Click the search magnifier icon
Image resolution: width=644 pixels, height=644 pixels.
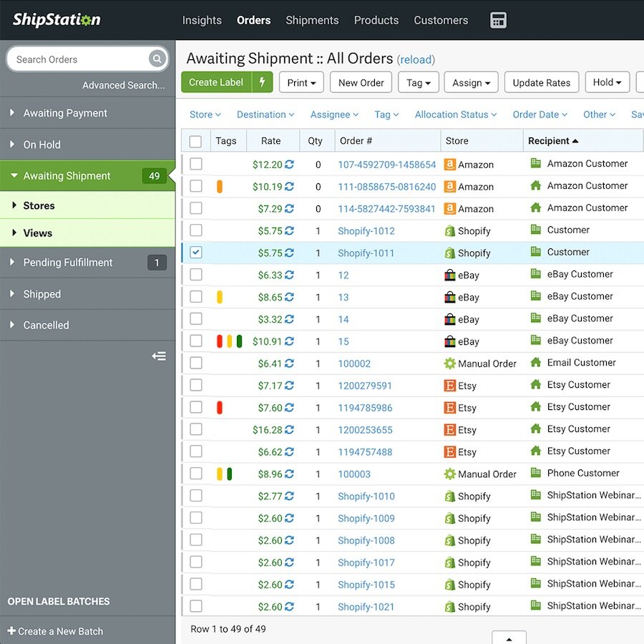[157, 59]
